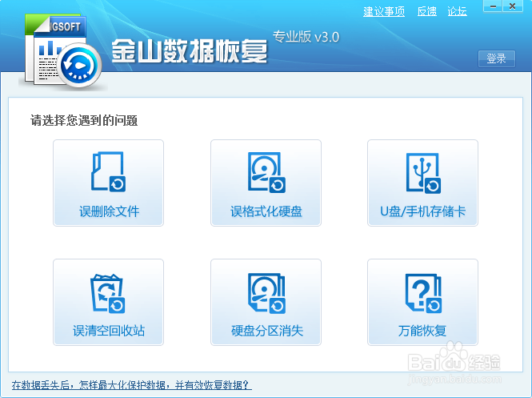Choose the U盘/手机存储卡 recovery tile
Image resolution: width=532 pixels, height=398 pixels.
(422, 183)
